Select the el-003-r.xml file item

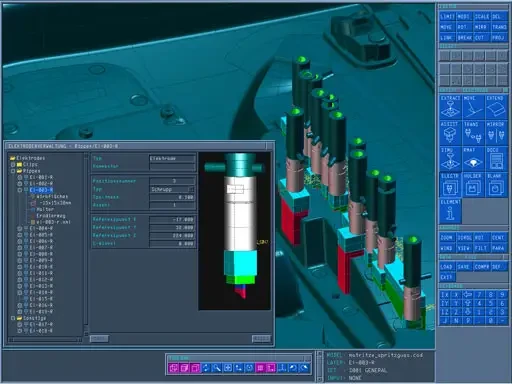click(50, 222)
